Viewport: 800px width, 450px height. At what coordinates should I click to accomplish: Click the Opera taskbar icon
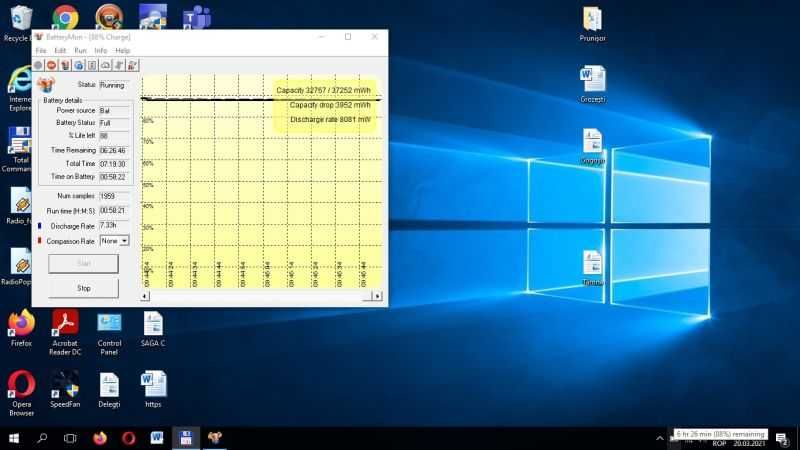(129, 438)
